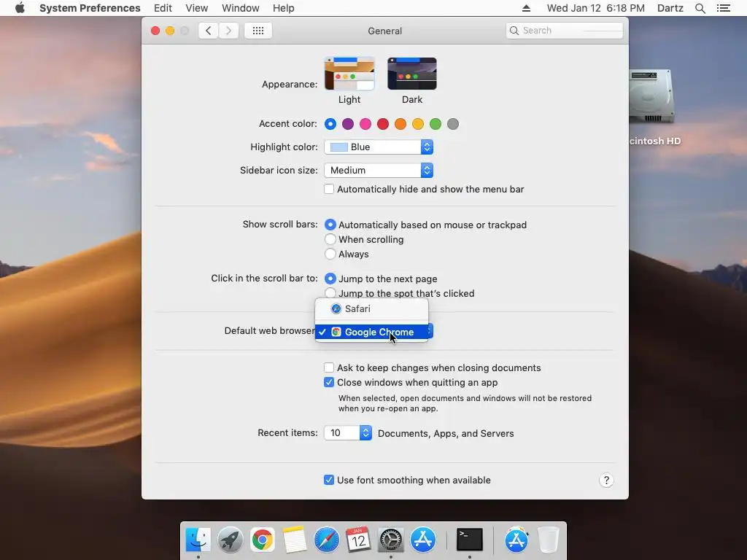Click the Spotlight search magnifier
Image resolution: width=747 pixels, height=560 pixels.
coord(700,8)
